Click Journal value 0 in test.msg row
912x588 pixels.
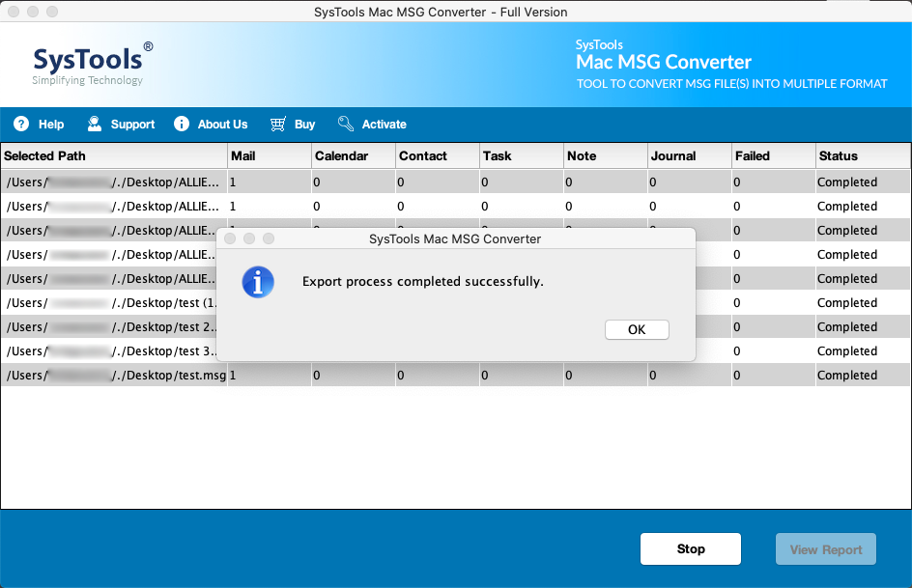pos(652,376)
